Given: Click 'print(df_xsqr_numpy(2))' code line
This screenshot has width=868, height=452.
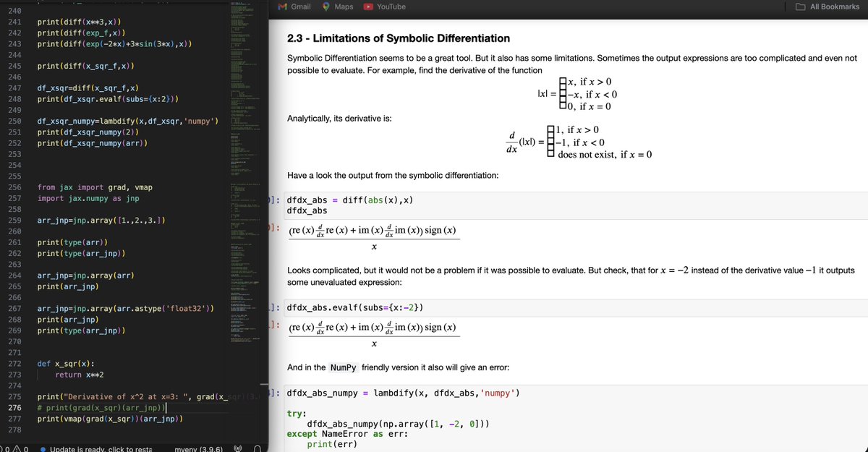Looking at the screenshot, I should coord(88,132).
